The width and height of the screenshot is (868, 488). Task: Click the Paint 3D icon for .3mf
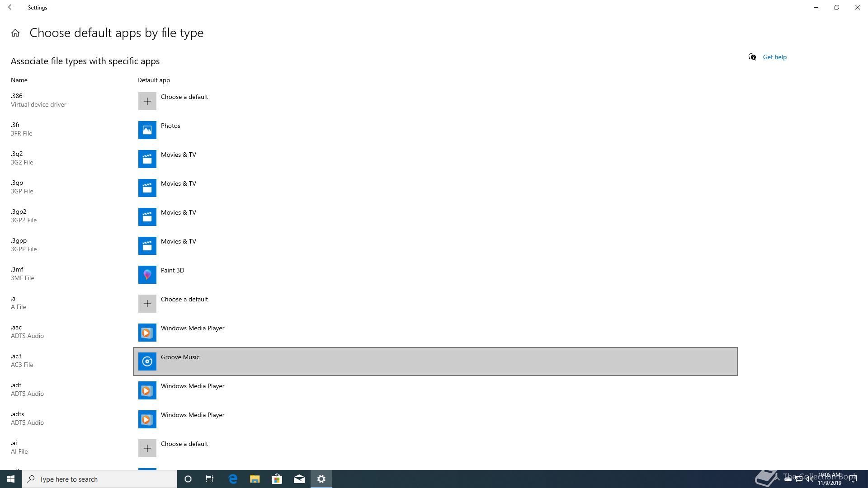click(147, 275)
